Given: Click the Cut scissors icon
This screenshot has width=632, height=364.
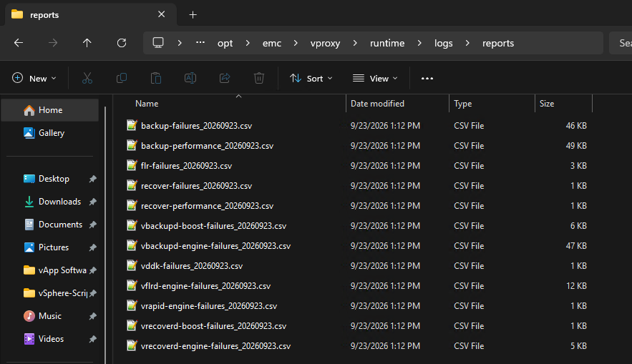Looking at the screenshot, I should [87, 78].
